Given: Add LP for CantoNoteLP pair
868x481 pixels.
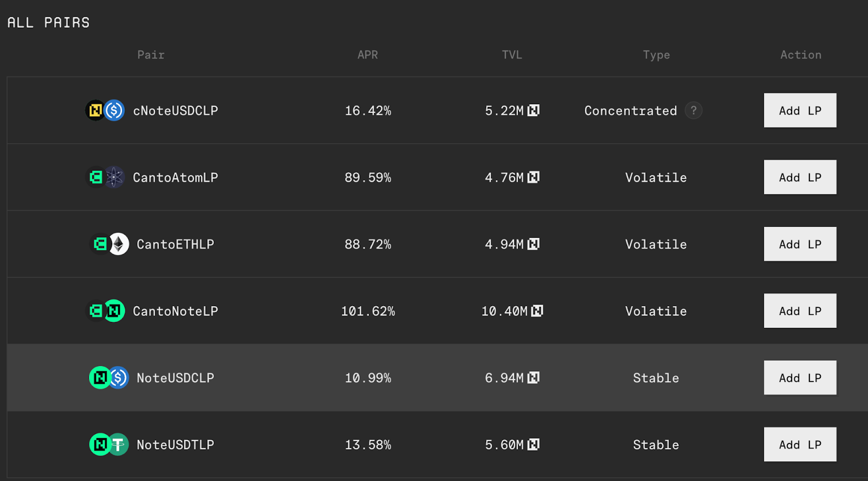Looking at the screenshot, I should click(x=800, y=311).
